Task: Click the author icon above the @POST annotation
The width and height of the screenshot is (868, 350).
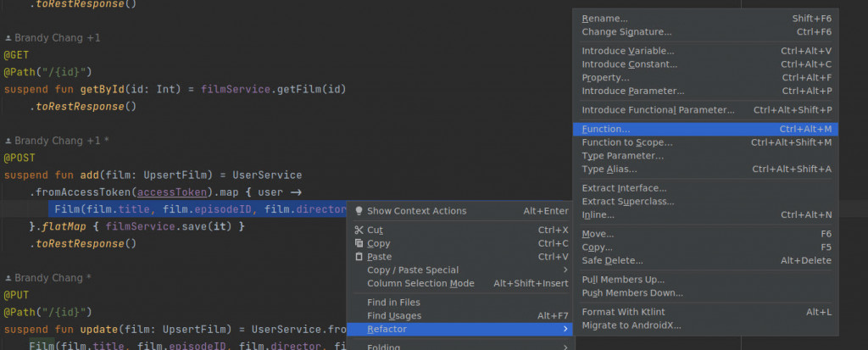Action: click(x=8, y=140)
